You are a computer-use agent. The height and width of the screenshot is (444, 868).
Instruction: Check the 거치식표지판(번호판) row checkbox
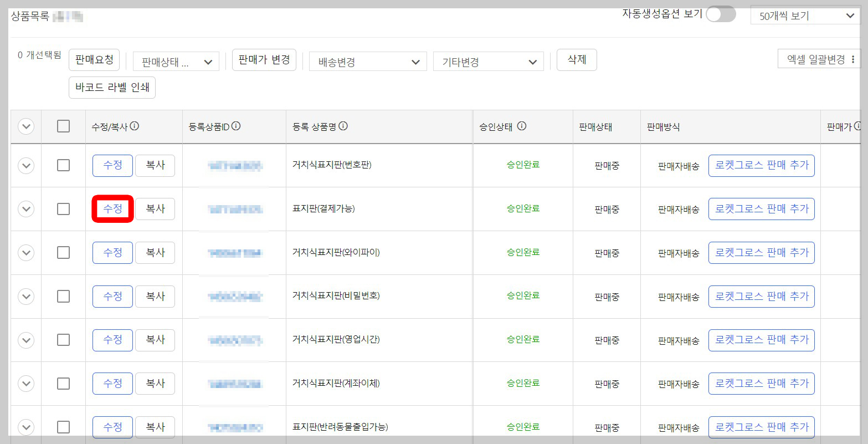63,165
